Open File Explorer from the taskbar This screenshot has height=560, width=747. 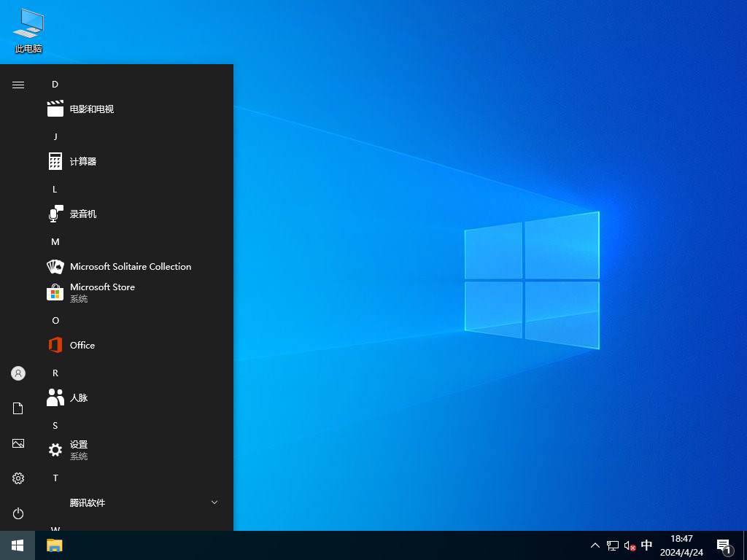click(53, 545)
